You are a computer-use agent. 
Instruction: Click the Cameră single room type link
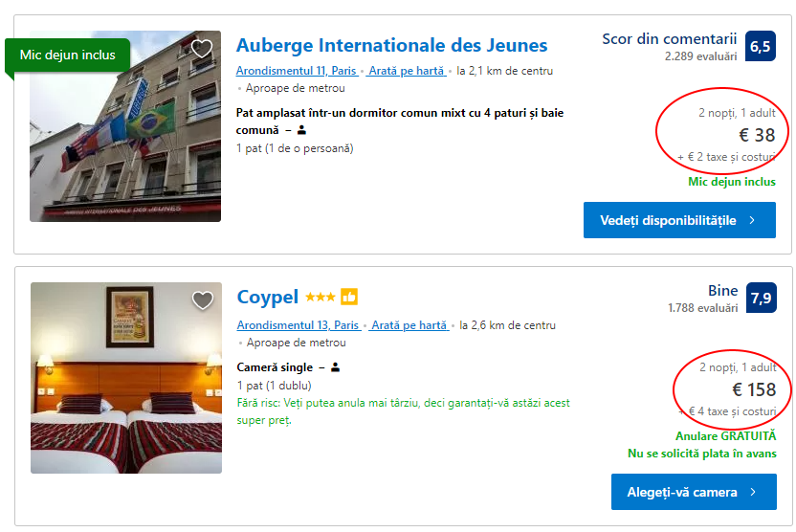point(275,367)
